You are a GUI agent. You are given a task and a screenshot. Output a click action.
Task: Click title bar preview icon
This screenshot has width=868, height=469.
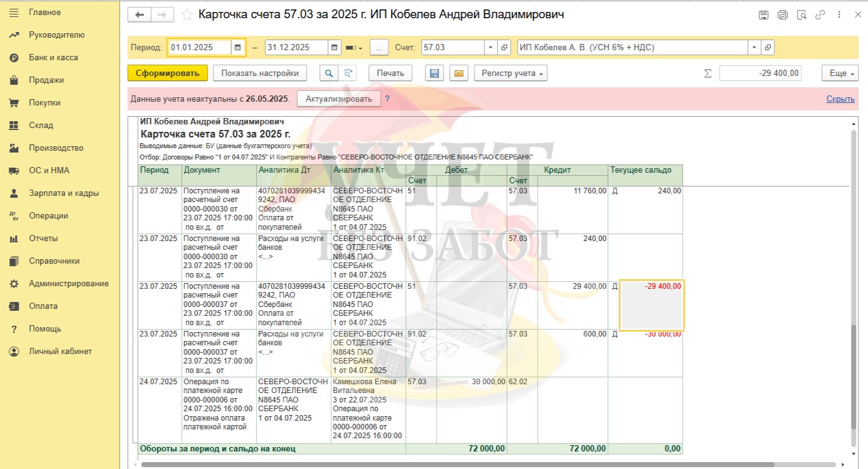(x=801, y=14)
